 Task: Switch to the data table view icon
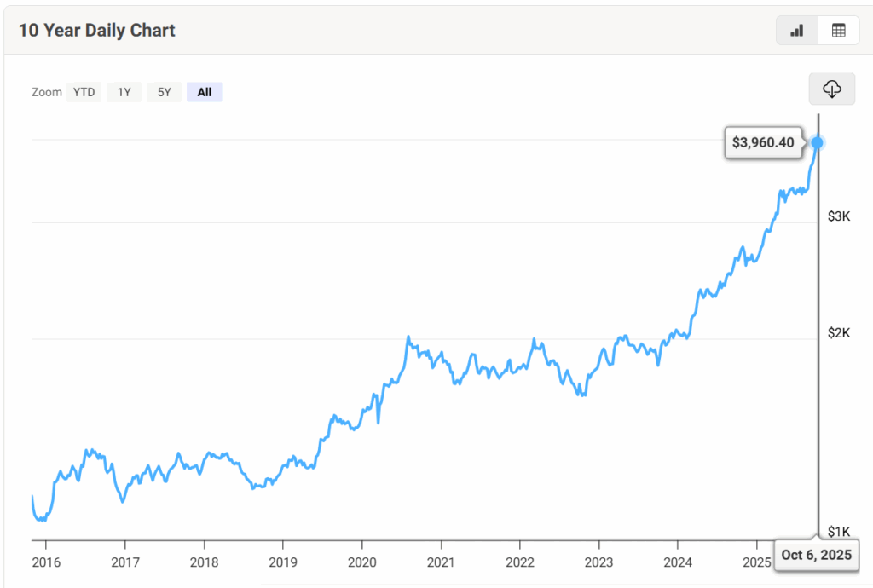[839, 31]
